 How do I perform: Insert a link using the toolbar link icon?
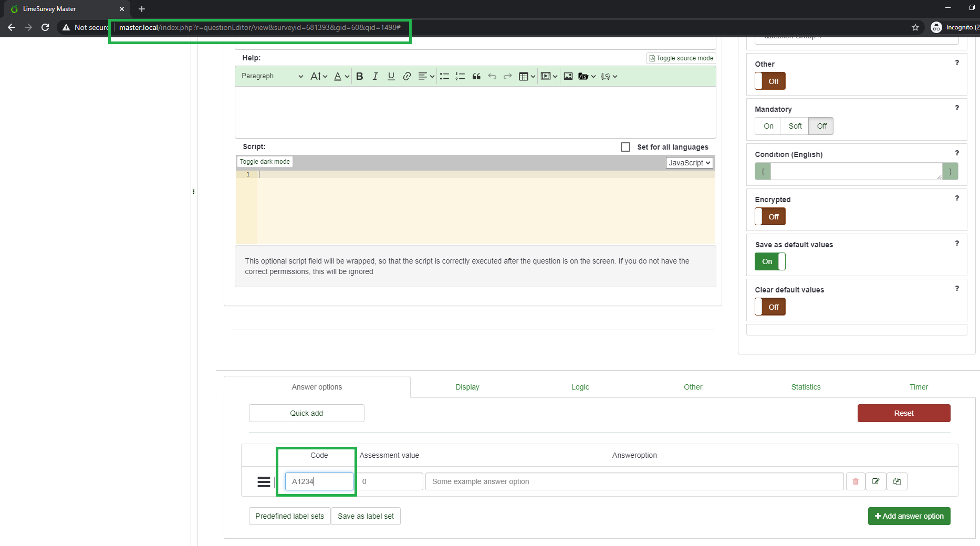point(406,76)
